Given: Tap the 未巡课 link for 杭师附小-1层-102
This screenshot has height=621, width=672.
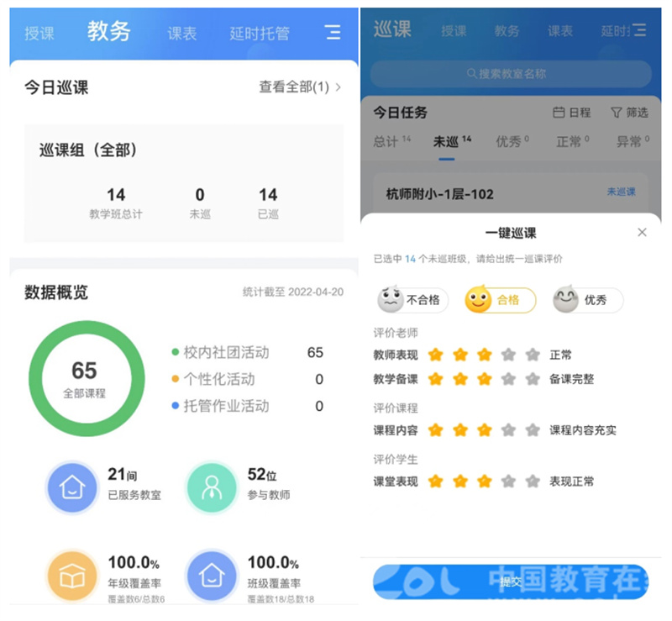Looking at the screenshot, I should [621, 192].
